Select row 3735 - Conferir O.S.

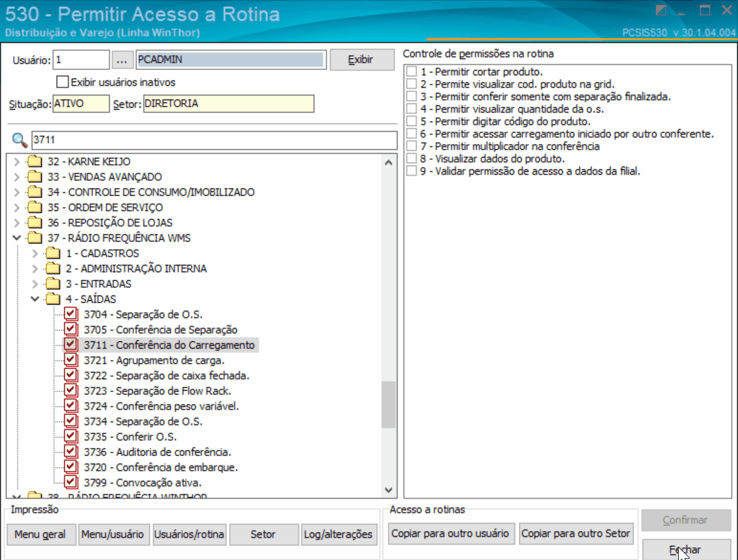[131, 436]
